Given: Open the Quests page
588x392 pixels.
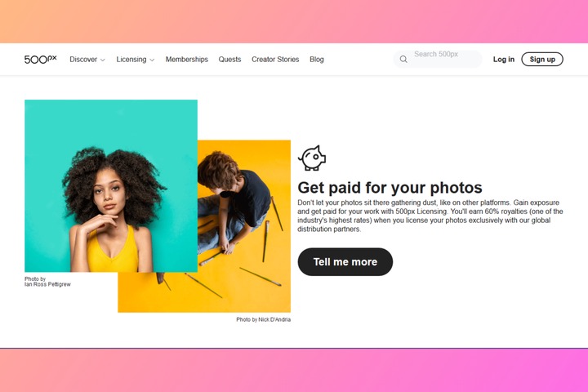Looking at the screenshot, I should [x=229, y=60].
